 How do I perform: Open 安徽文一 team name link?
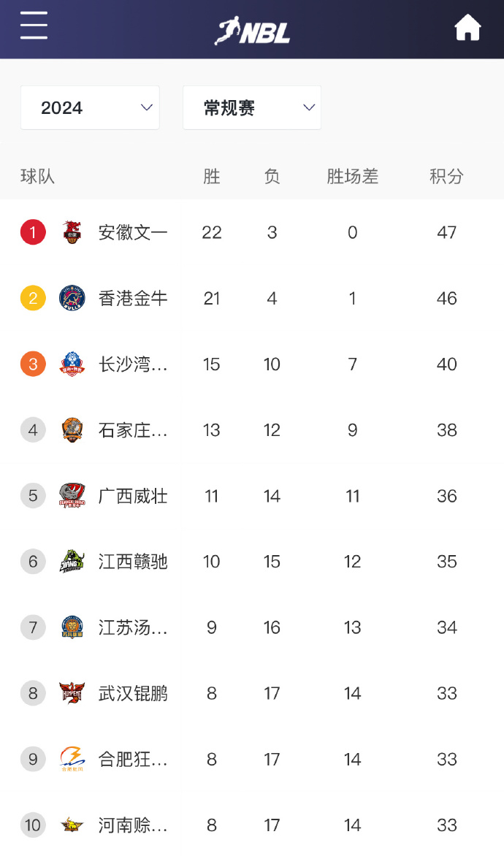point(133,232)
